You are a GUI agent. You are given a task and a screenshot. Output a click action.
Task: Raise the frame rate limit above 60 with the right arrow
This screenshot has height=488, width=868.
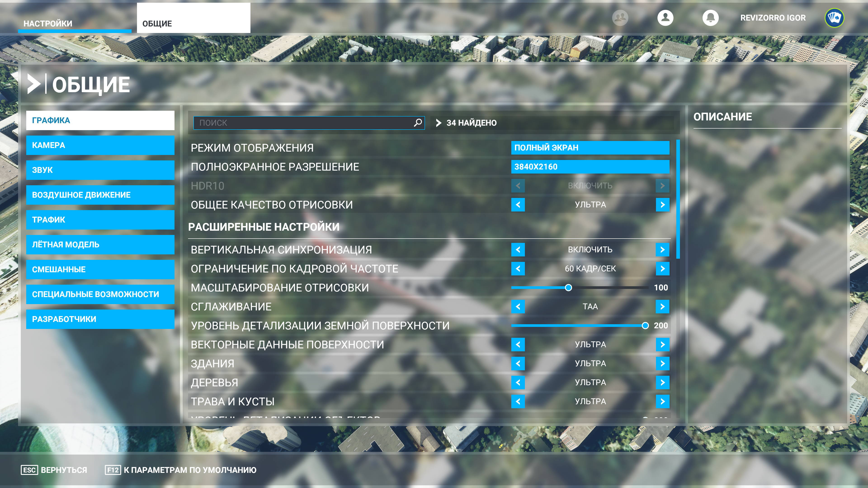pos(663,268)
